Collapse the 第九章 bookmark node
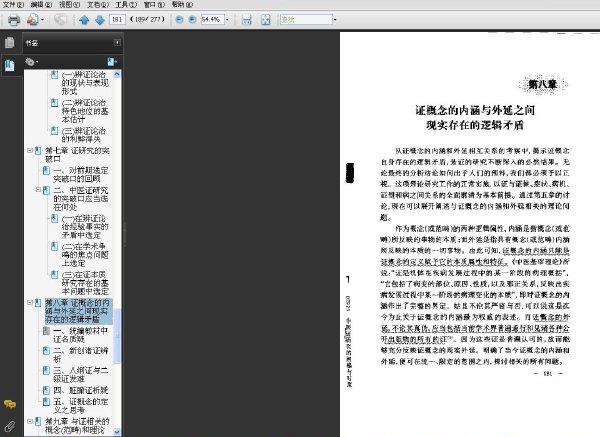This screenshot has height=437, width=600. (29, 421)
